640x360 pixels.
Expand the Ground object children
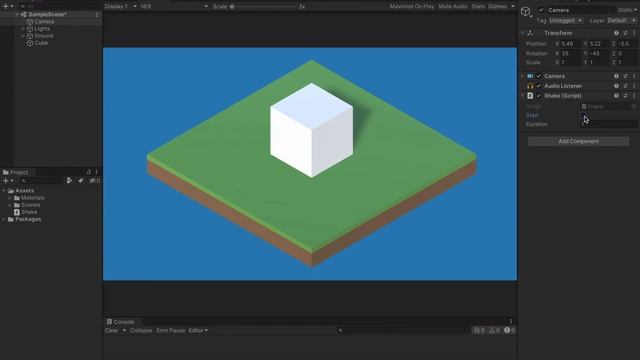(x=23, y=36)
